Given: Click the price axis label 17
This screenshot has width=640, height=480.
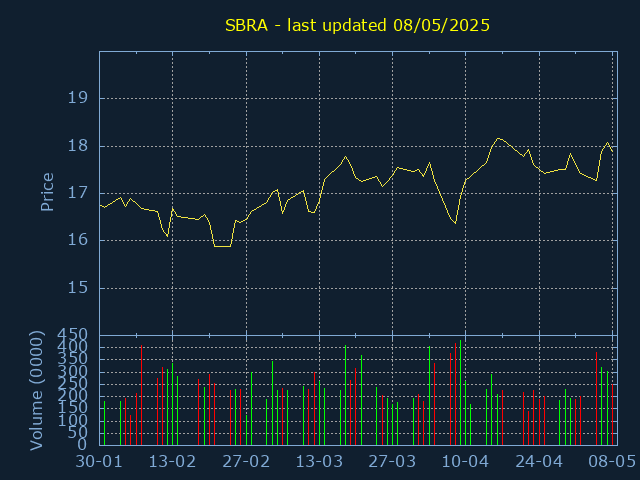Looking at the screenshot, I should tap(78, 193).
